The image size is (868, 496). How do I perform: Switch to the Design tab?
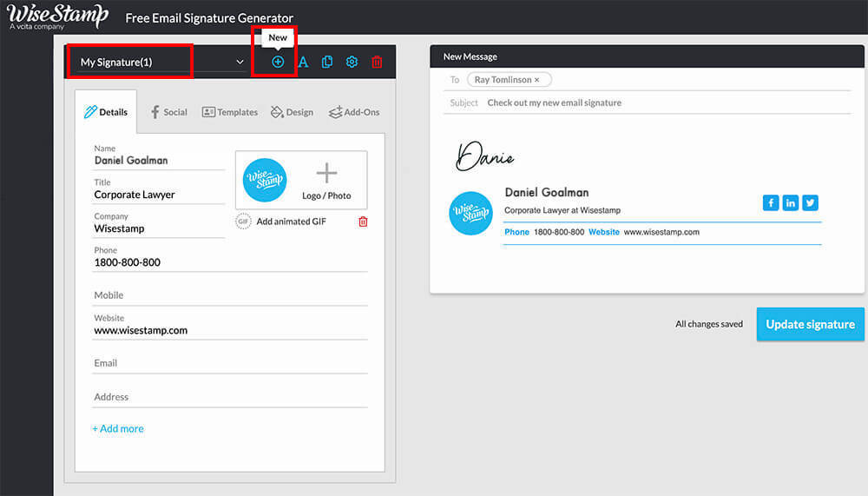pos(292,112)
